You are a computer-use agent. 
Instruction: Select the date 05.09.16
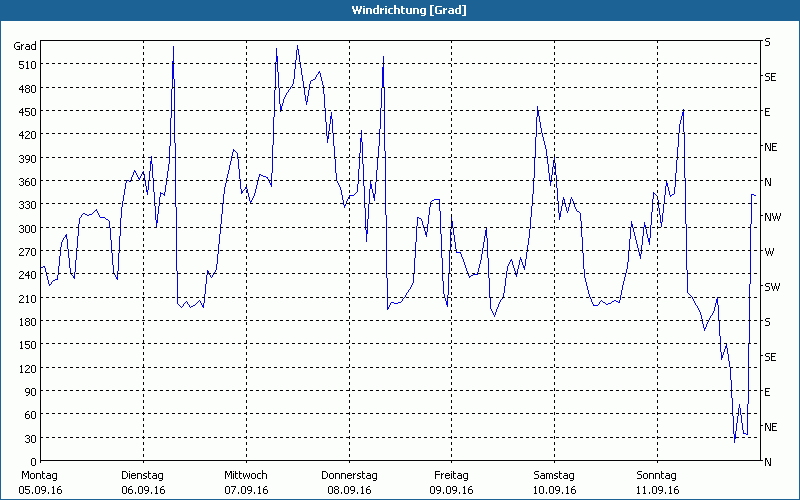point(40,490)
